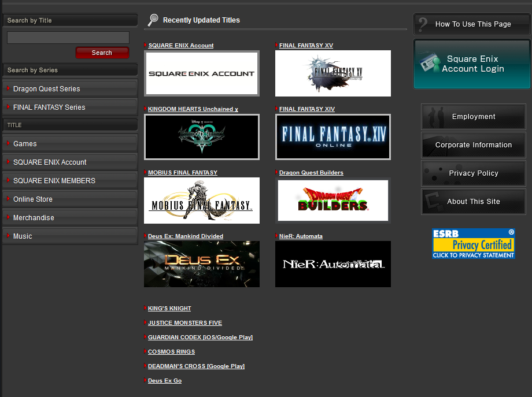Open Dragon Quest Series in the sidebar

click(x=70, y=89)
